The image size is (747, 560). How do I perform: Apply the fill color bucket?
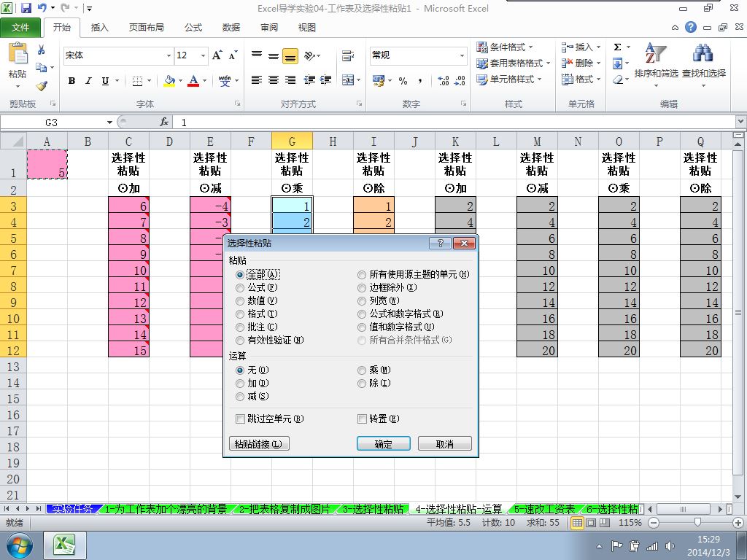pyautogui.click(x=169, y=80)
